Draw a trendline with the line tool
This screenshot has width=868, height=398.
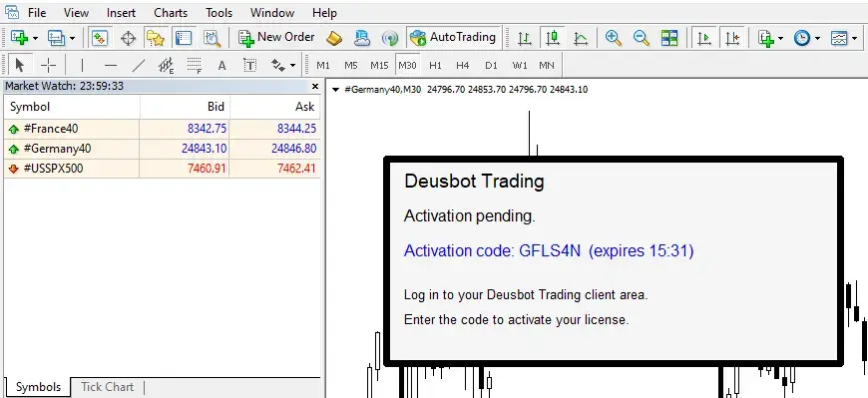[138, 65]
